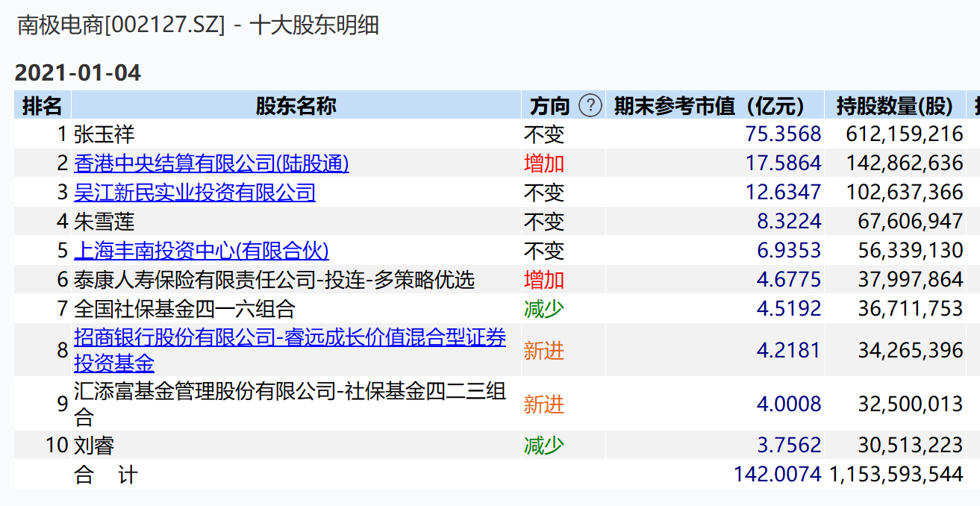Click 不变 direction in 朱雪莲 row

pos(544,222)
